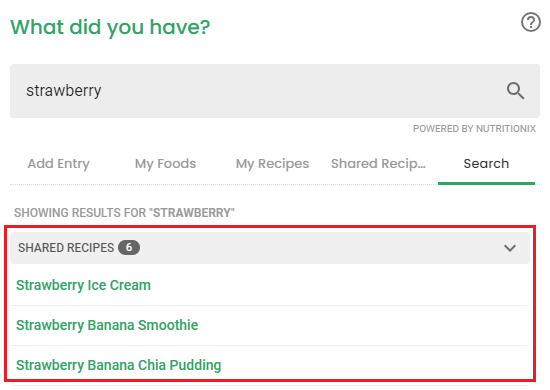
Task: Select the truncated Shared Recip... tab
Action: click(x=378, y=164)
